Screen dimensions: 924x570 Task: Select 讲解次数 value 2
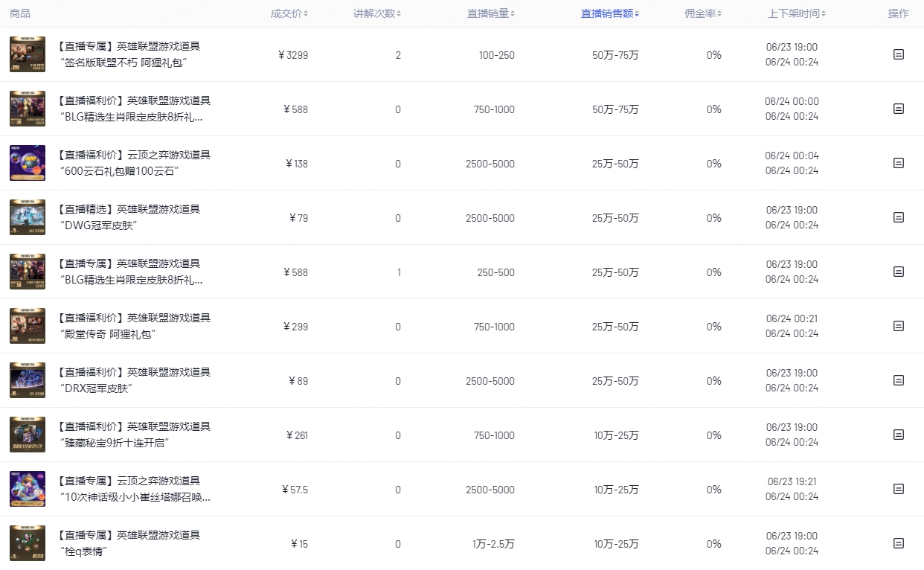click(x=398, y=55)
